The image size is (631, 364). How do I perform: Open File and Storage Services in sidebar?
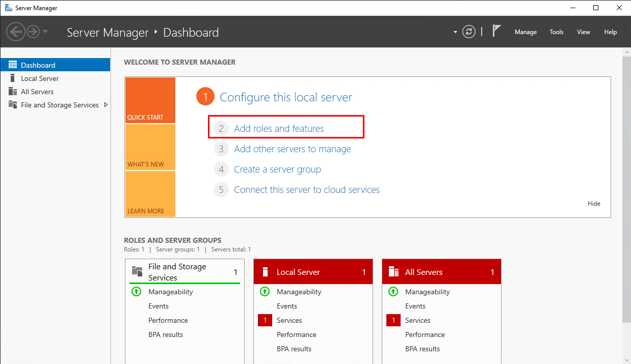point(55,105)
